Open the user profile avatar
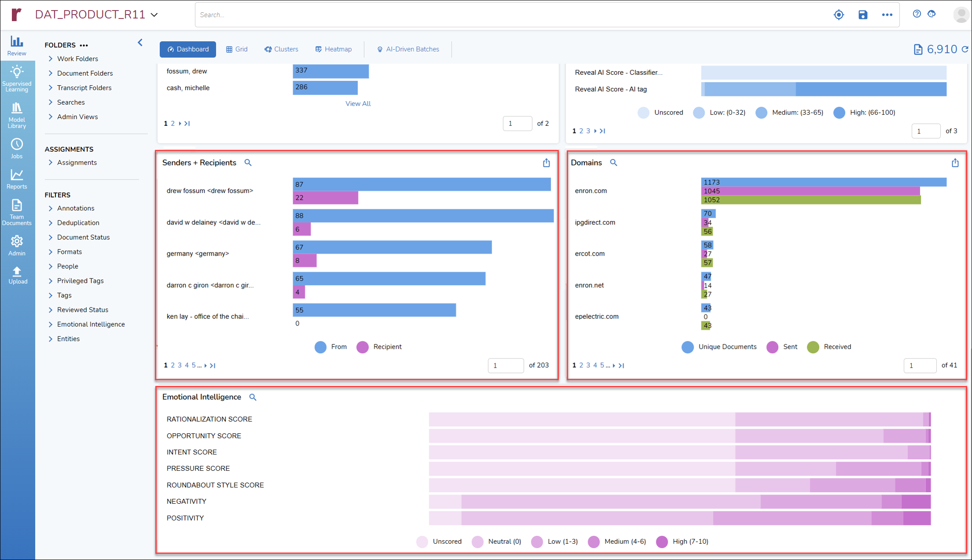The height and width of the screenshot is (560, 972). point(961,15)
